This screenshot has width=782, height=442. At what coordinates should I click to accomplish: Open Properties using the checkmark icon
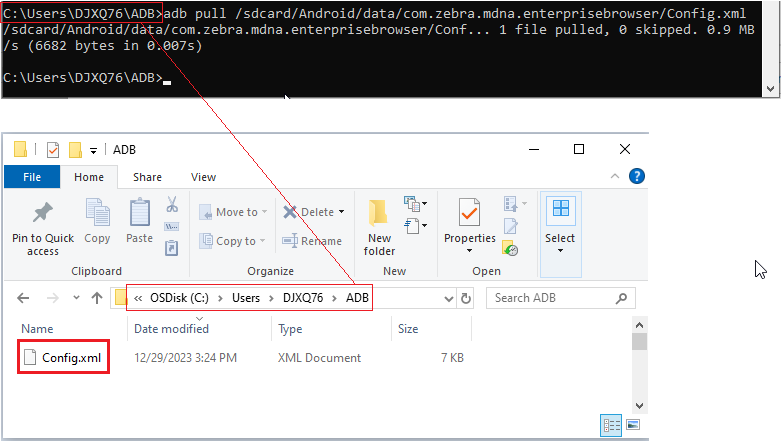[x=469, y=213]
